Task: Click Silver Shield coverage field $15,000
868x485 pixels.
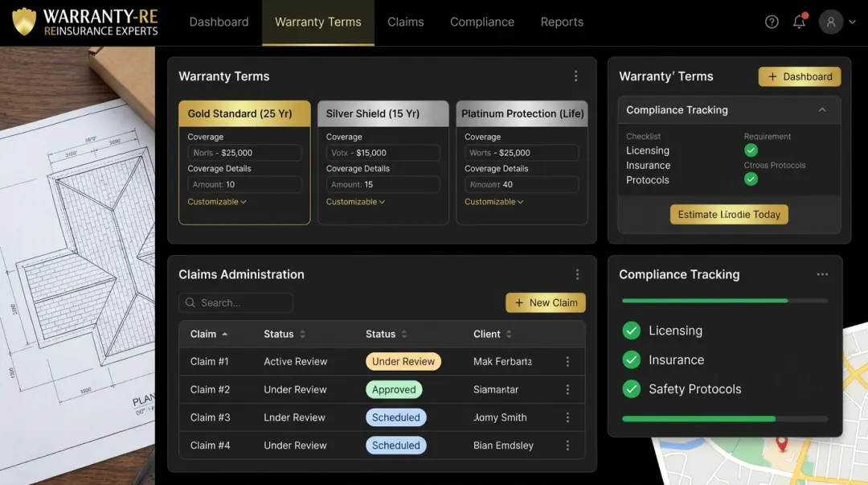Action: tap(383, 153)
